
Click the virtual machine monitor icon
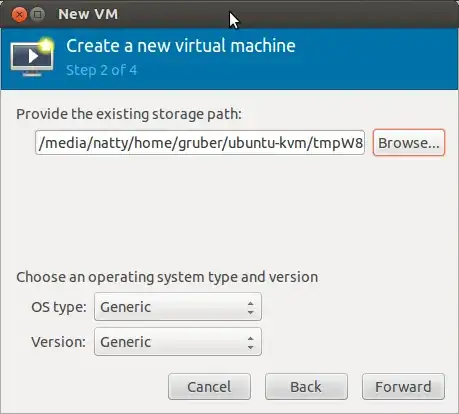click(x=32, y=57)
